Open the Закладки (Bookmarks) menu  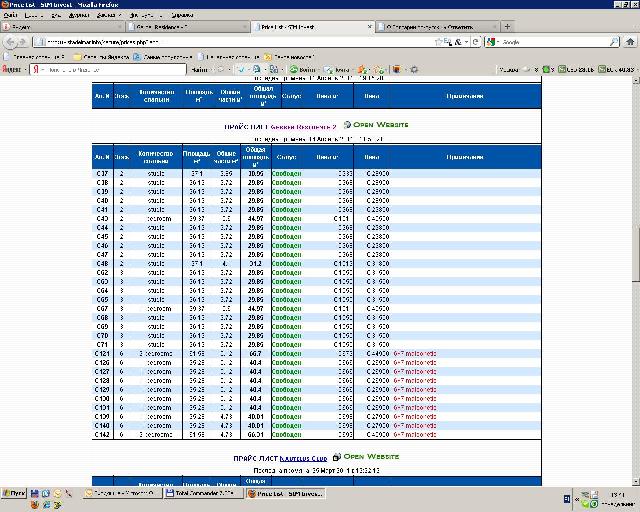point(107,16)
